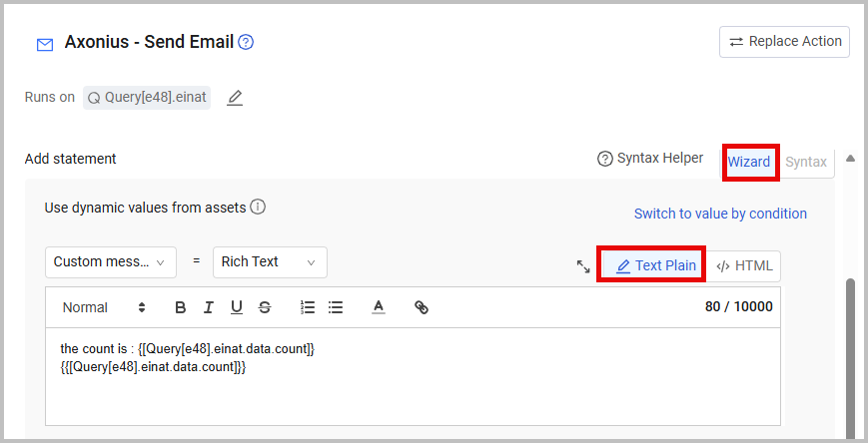868x443 pixels.
Task: Toggle strikethrough formatting
Action: click(265, 307)
